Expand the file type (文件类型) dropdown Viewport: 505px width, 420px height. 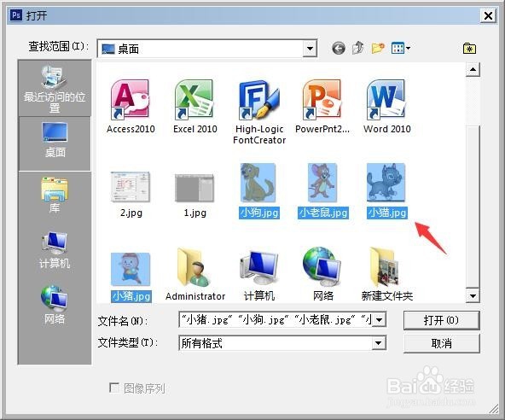point(379,343)
